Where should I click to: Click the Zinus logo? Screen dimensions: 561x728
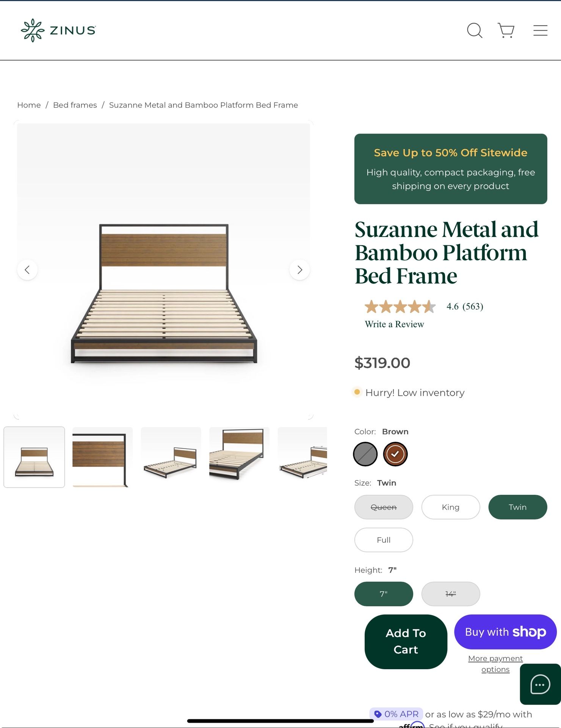(58, 30)
